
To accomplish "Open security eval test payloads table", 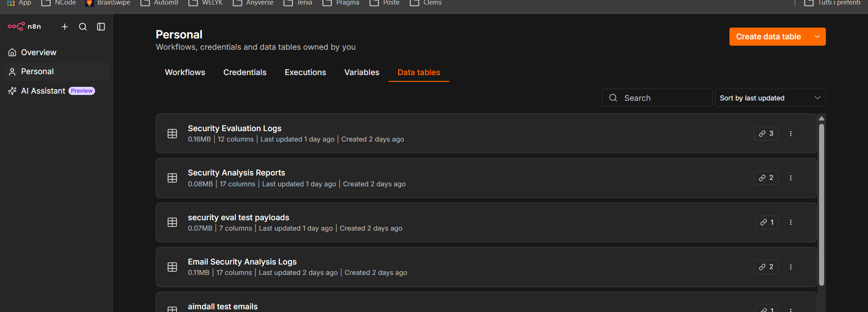I will (x=486, y=222).
